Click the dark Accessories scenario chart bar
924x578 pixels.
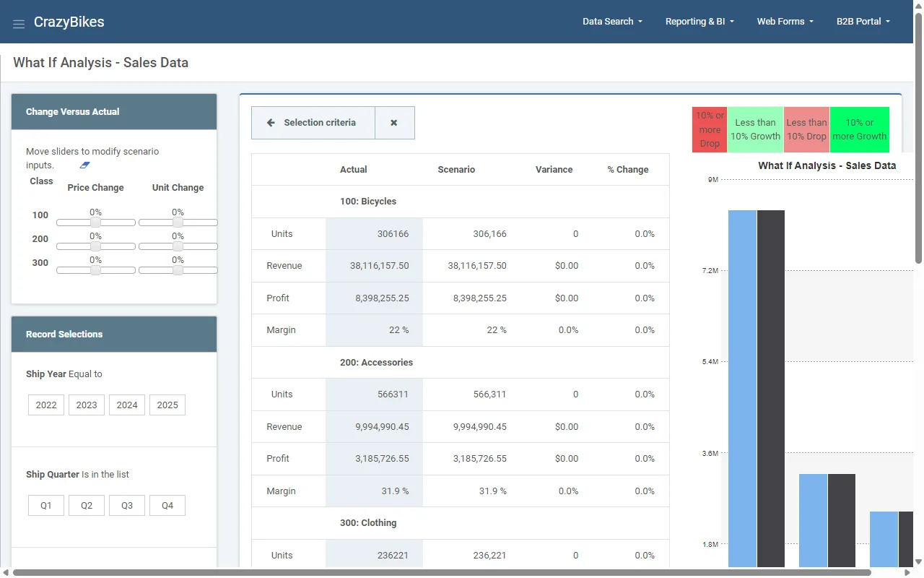coord(841,520)
